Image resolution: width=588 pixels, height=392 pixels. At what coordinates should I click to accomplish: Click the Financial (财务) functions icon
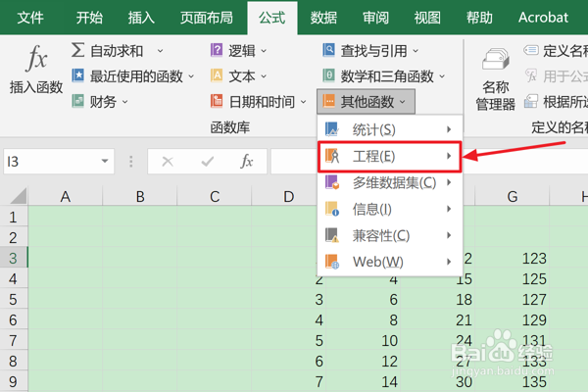(x=77, y=101)
